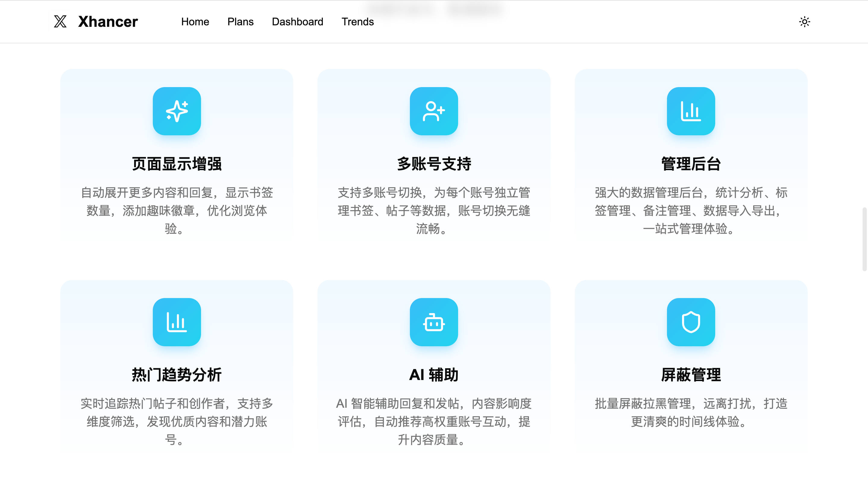This screenshot has width=868, height=490.
Task: Go to the Home nav item
Action: [195, 22]
